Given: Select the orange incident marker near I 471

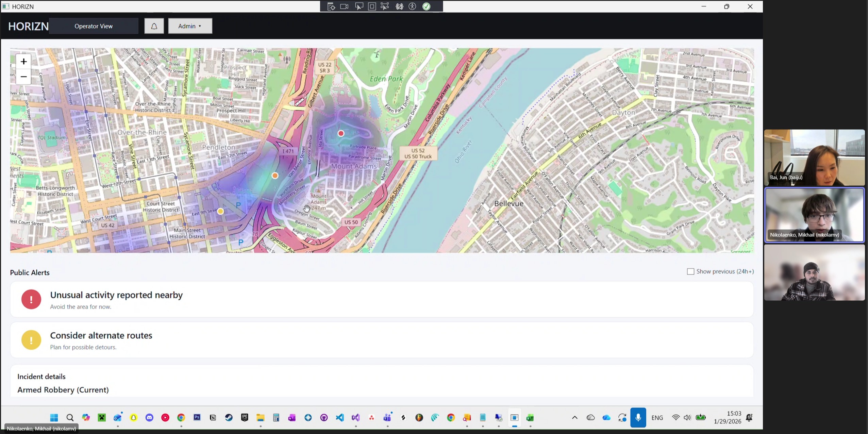Looking at the screenshot, I should coord(275,176).
